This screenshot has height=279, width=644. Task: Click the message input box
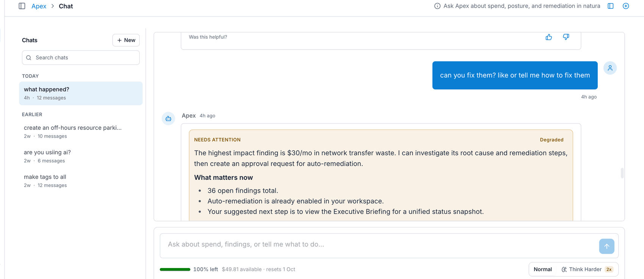379,246
